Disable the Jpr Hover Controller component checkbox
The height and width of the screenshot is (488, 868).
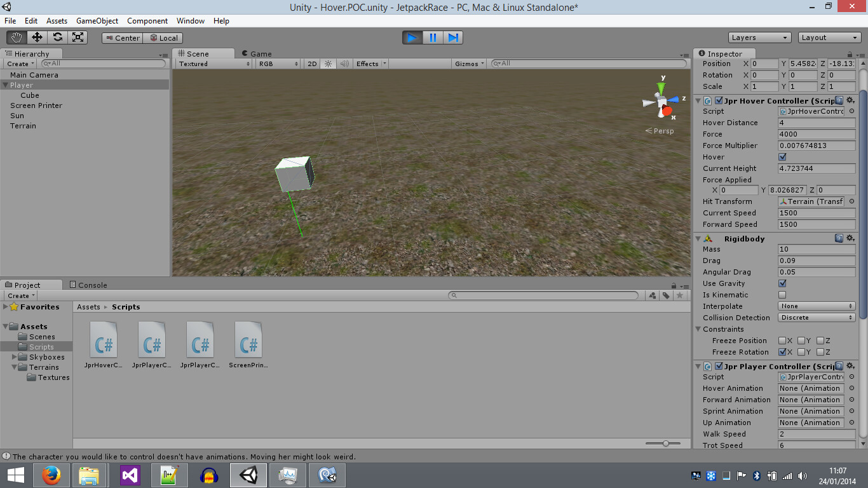pos(719,100)
